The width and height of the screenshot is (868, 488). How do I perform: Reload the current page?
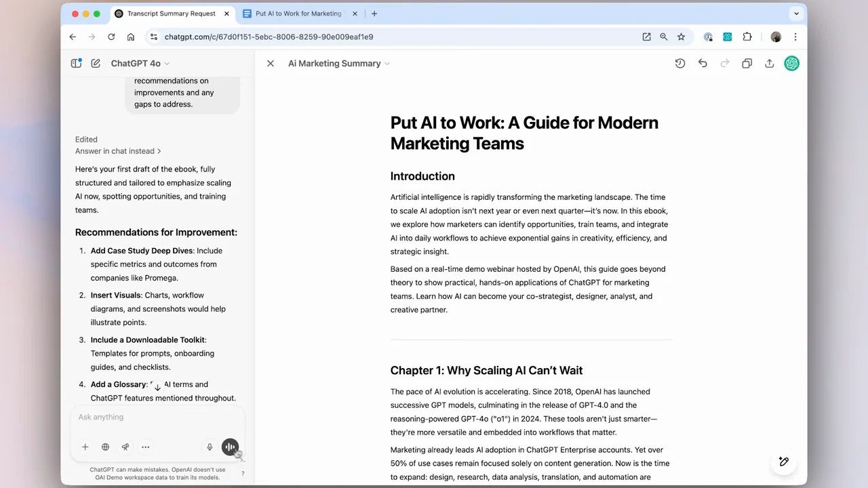[x=111, y=37]
